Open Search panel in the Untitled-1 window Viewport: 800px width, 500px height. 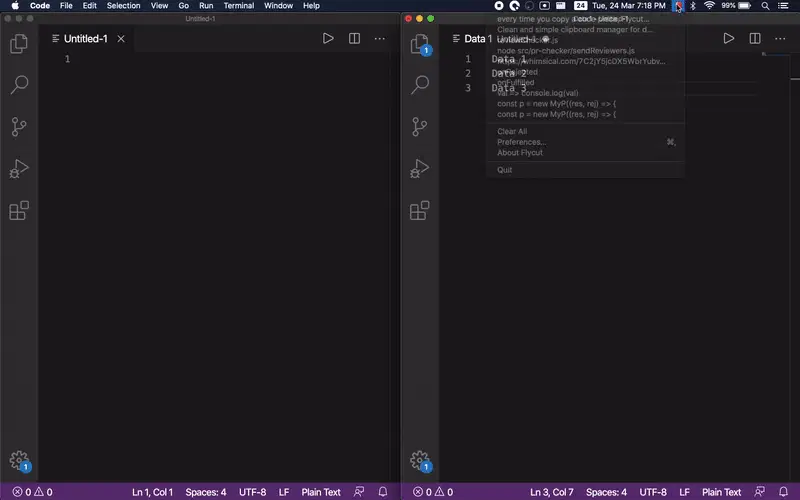(x=19, y=85)
